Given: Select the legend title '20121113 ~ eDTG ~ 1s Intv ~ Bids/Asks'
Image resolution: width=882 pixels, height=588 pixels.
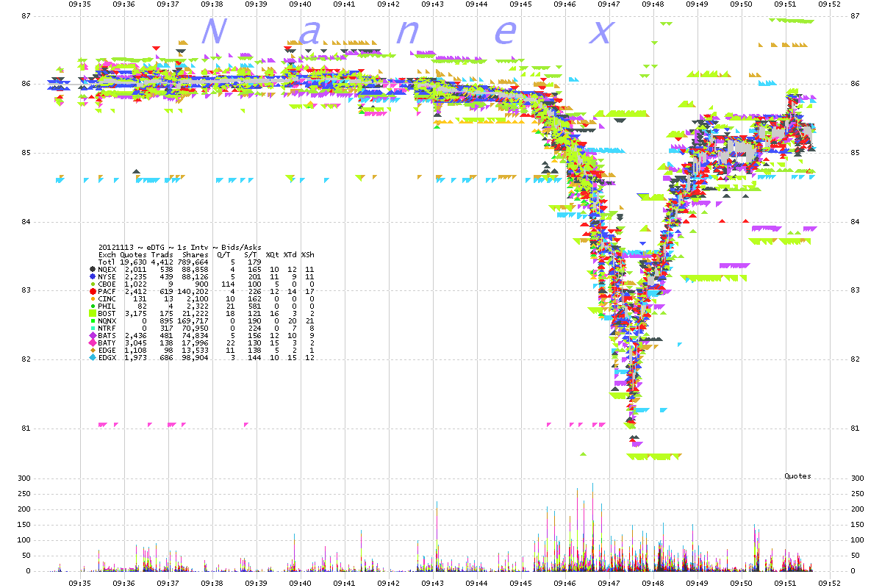Looking at the screenshot, I should tap(179, 248).
